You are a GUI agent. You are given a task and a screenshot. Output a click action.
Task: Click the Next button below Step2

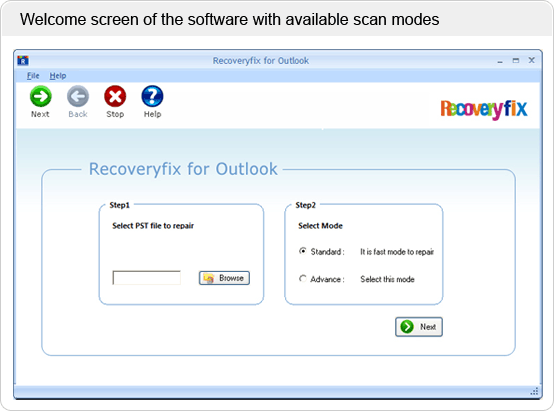[419, 327]
